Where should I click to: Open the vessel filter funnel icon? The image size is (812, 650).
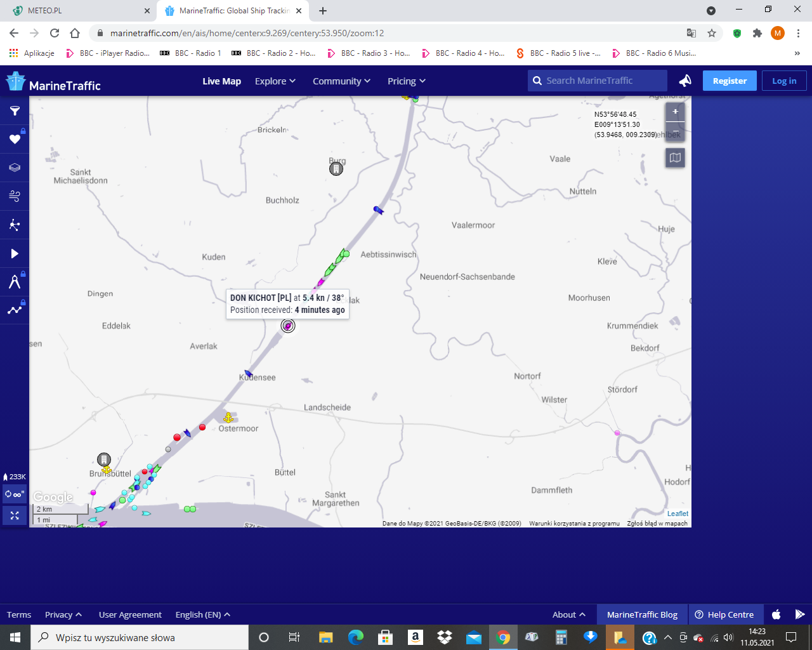[15, 111]
